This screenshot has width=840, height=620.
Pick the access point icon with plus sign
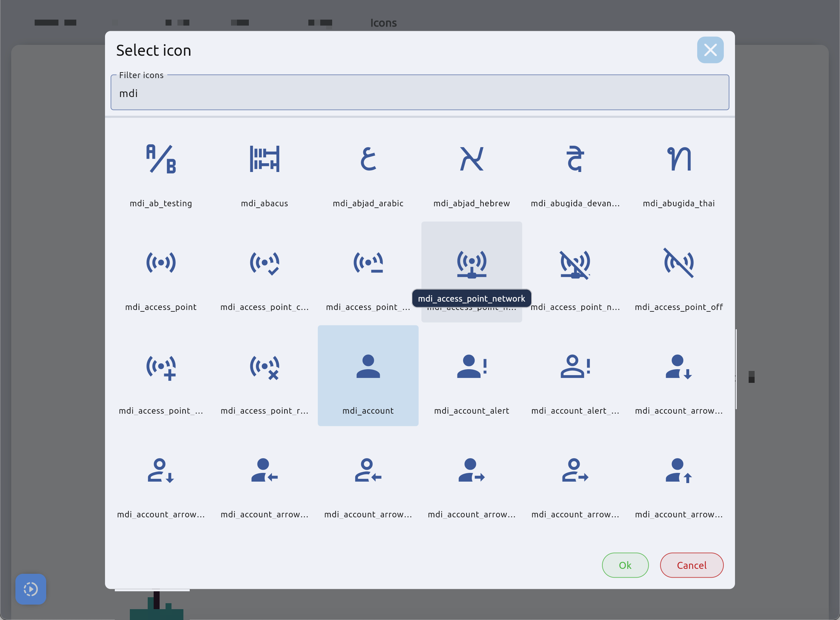click(x=161, y=376)
